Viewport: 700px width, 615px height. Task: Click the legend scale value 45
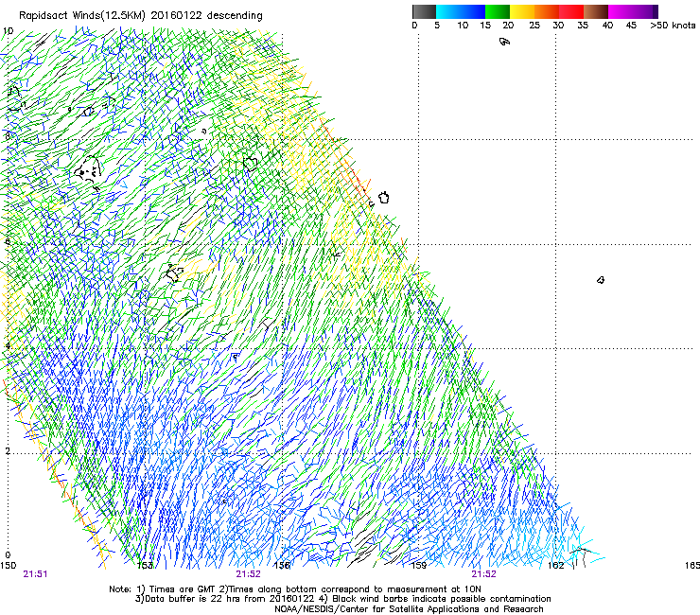631,26
